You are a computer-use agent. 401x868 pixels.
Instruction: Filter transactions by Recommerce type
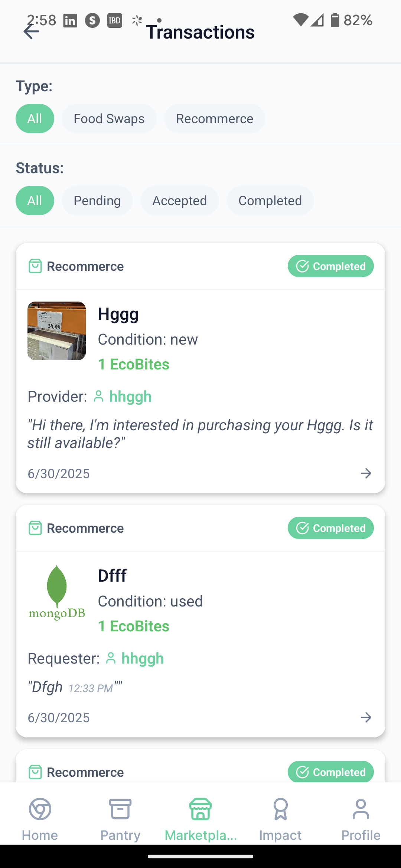[215, 119]
